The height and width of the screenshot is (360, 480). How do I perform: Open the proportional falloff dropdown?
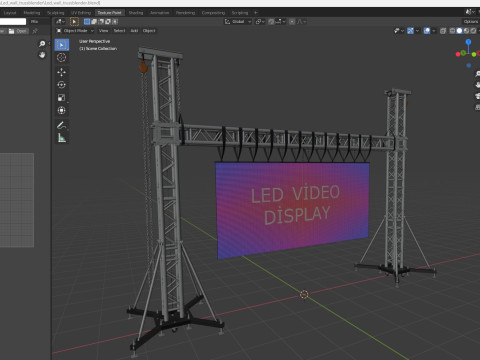pos(302,22)
